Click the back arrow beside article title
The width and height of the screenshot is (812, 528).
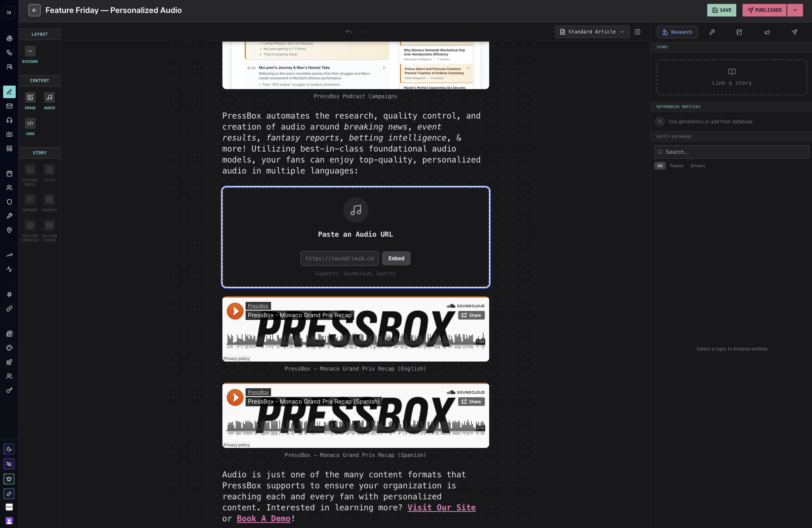point(35,10)
